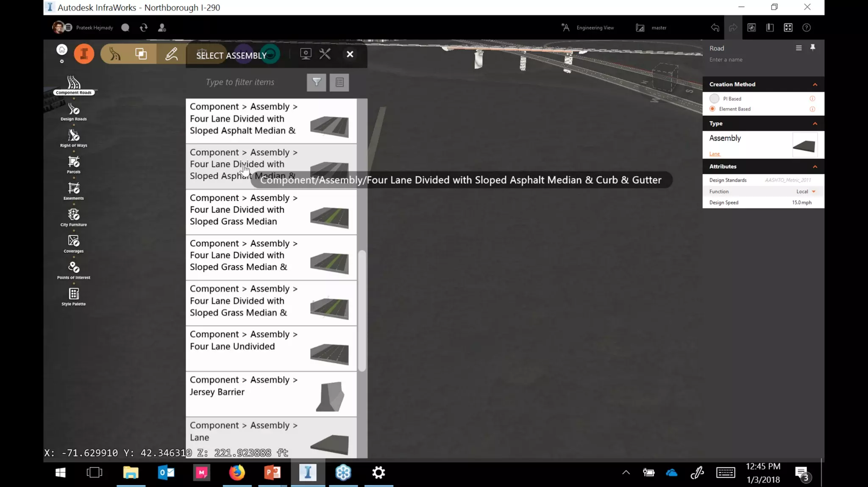
Task: Click the help question mark icon
Action: 807,28
